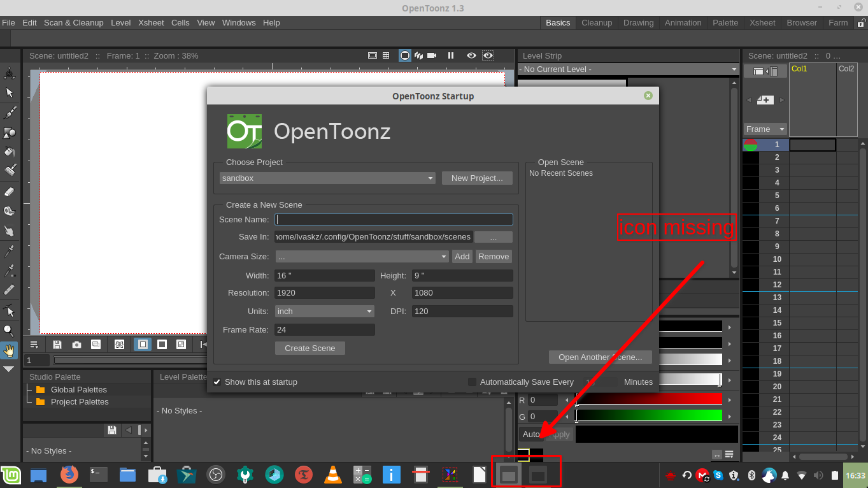Toggle the onion skin marker on frame 1
This screenshot has width=868, height=488.
tap(750, 145)
